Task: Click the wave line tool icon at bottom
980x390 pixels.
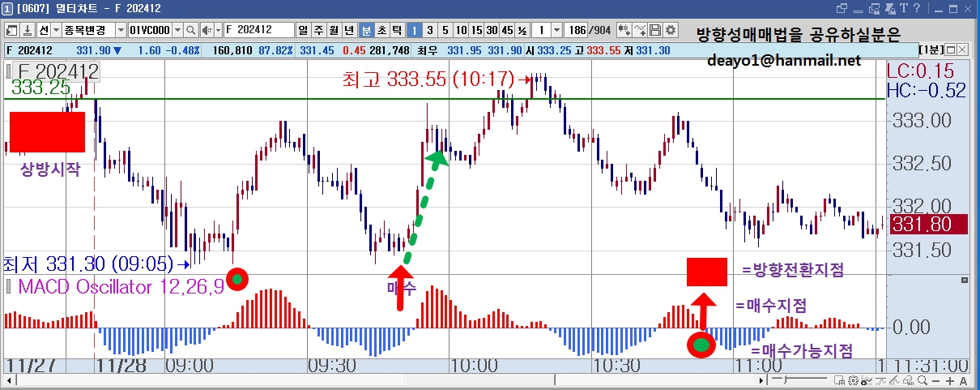Action: (880, 381)
